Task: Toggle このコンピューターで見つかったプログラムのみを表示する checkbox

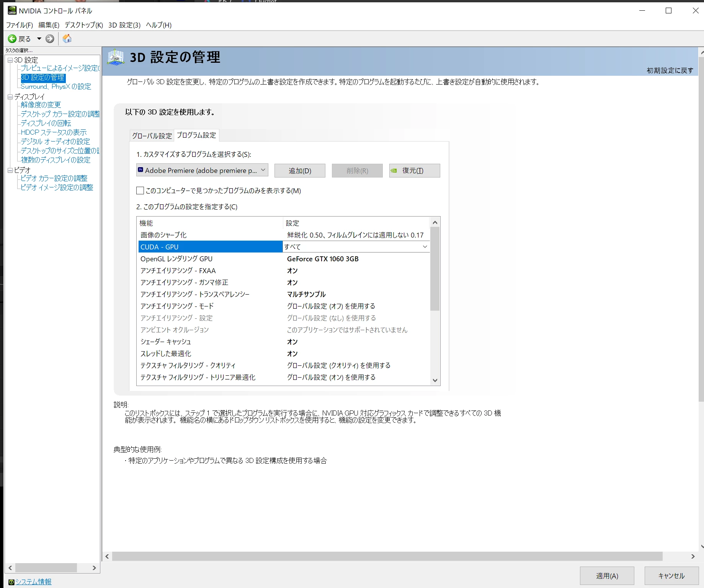Action: tap(140, 191)
